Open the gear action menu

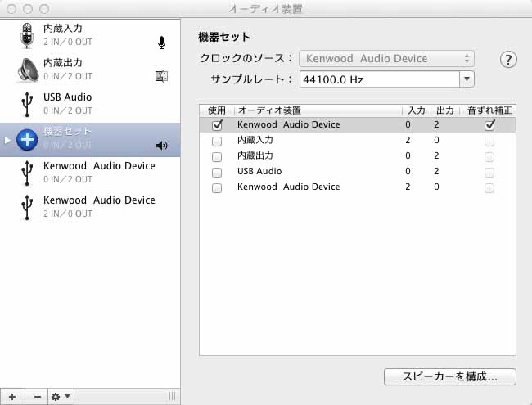pos(61,397)
